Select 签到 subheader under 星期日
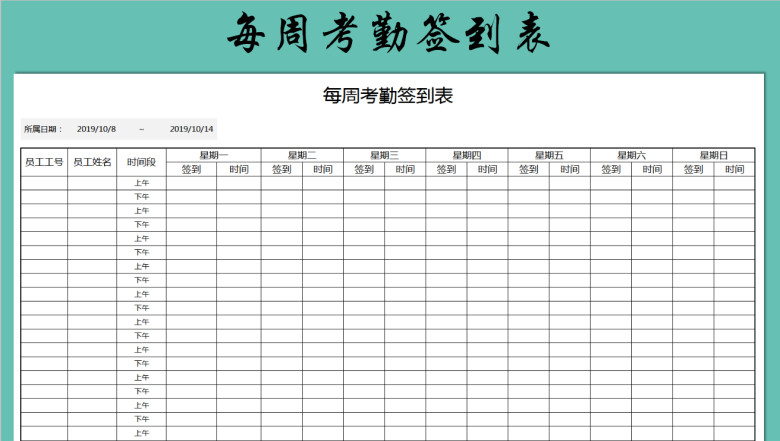 693,170
